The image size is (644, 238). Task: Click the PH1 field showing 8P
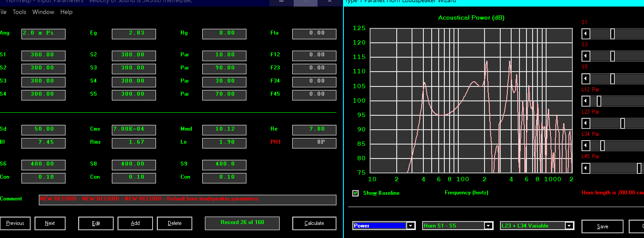(314, 143)
